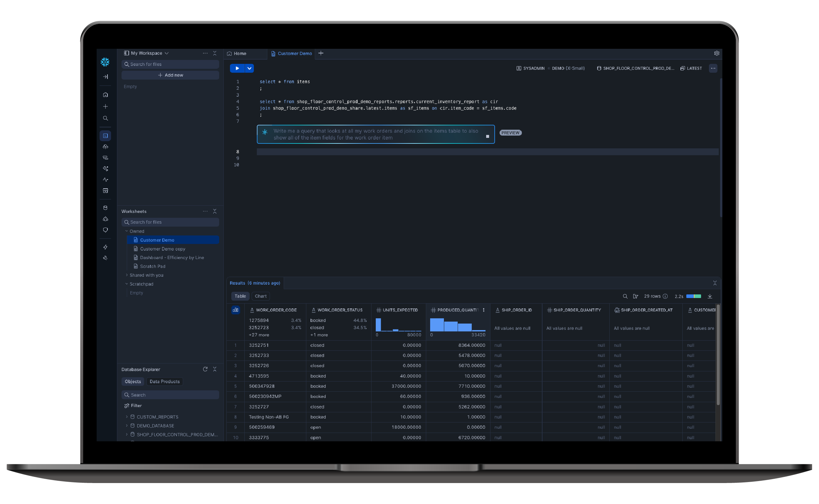819x504 pixels.
Task: Click the Monitoring activity icon in the sidebar
Action: (105, 179)
